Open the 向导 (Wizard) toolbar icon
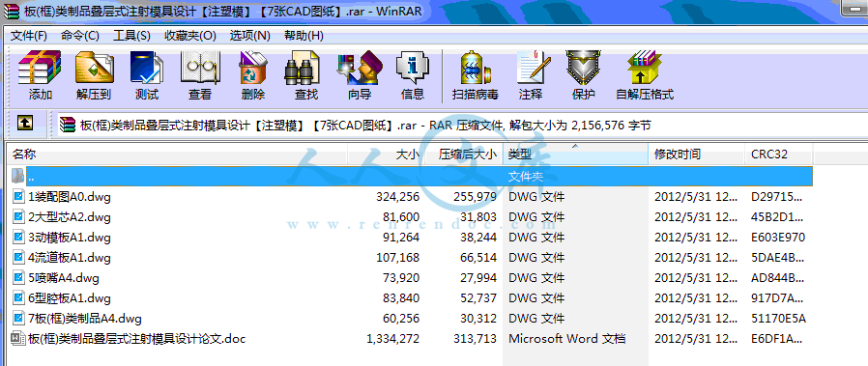868x366 pixels. tap(360, 68)
